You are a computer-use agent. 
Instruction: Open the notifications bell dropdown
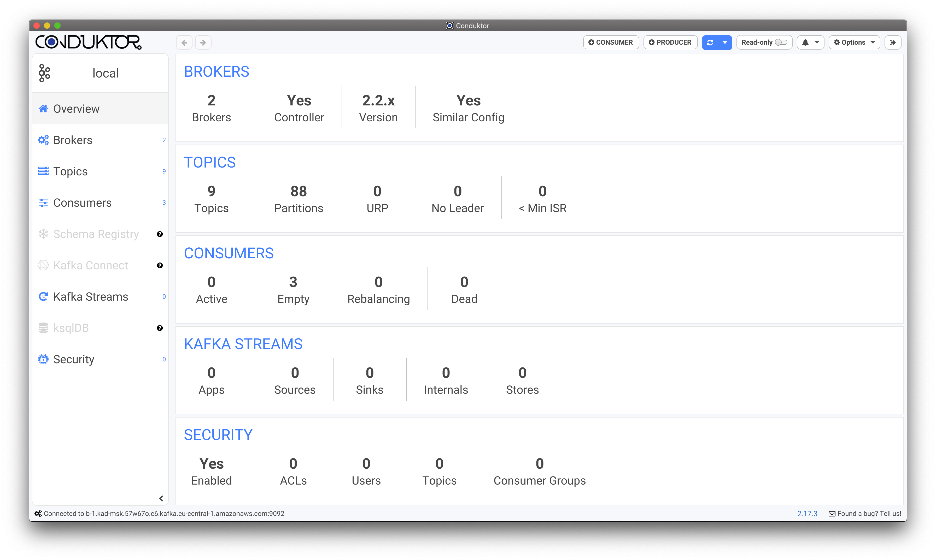tap(810, 43)
